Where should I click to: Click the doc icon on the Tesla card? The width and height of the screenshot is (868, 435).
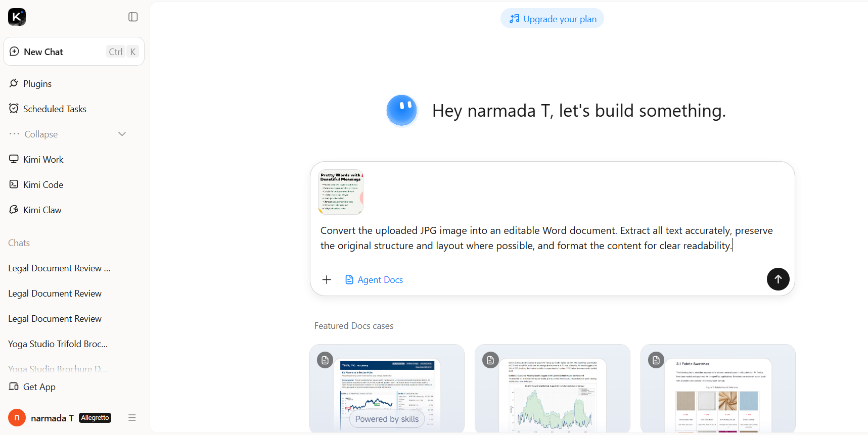pos(325,360)
